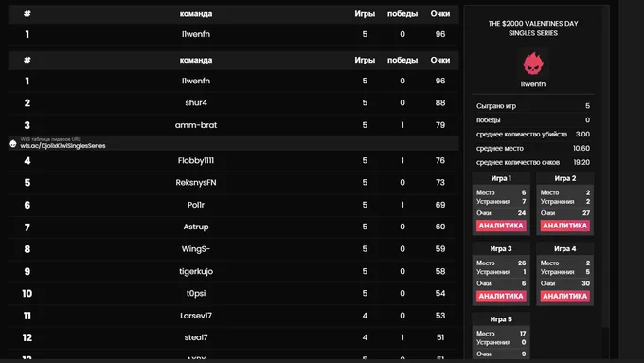Screen dimensions: 644x363
Task: Select steal7 in the leaderboard
Action: tap(196, 337)
